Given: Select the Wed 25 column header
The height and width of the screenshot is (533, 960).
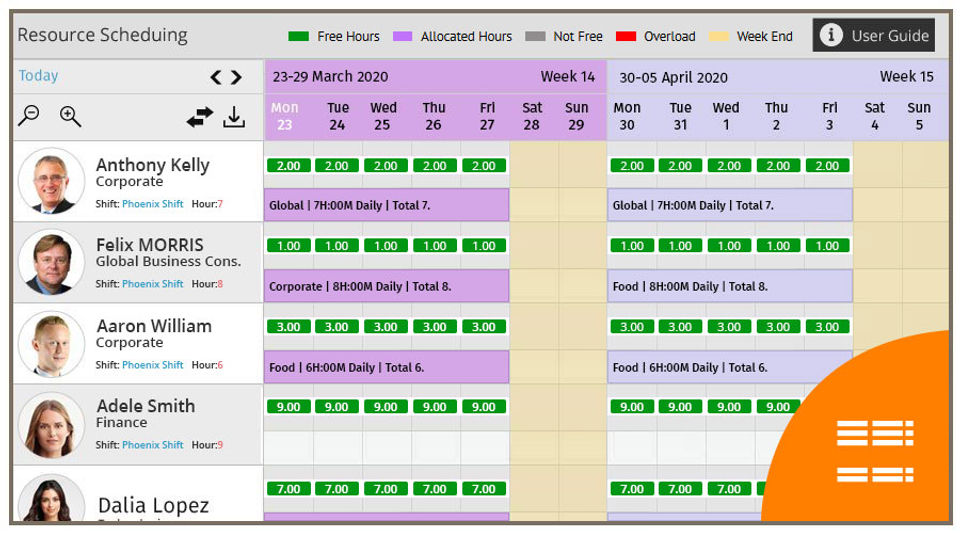Looking at the screenshot, I should coord(383,116).
